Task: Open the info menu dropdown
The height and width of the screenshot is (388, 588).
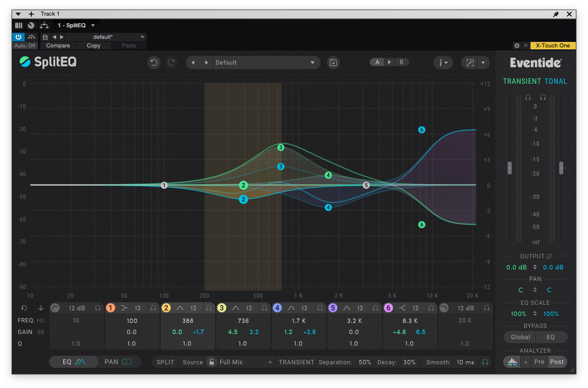Action: pos(443,63)
